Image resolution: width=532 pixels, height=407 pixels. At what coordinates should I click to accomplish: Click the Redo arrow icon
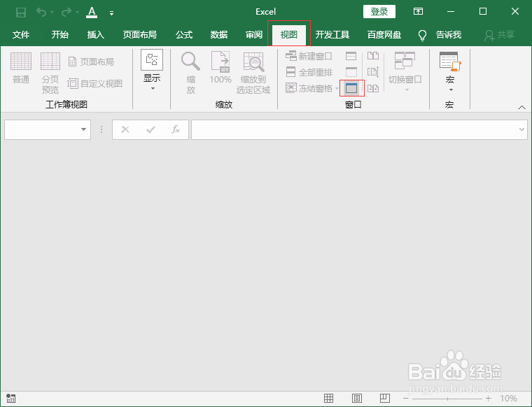point(66,12)
